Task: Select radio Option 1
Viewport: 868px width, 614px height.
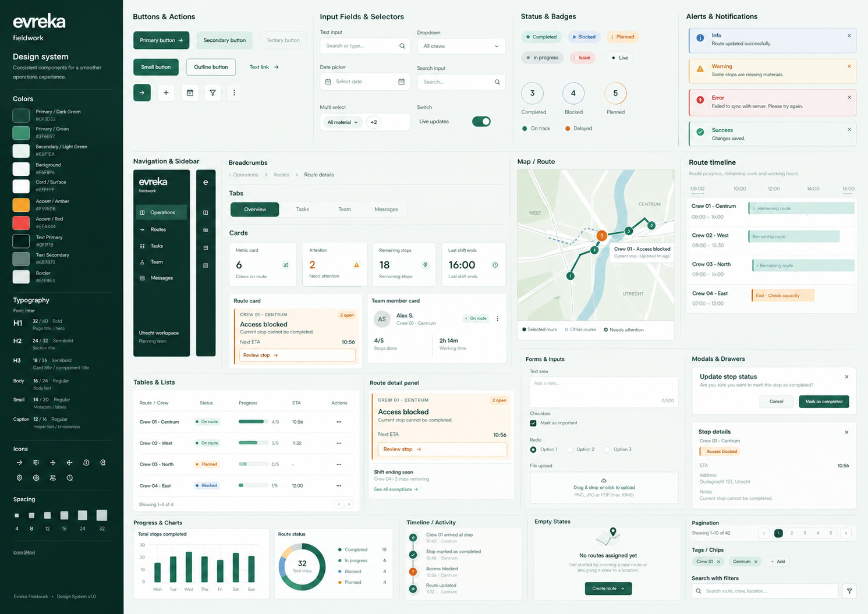Action: tap(533, 449)
